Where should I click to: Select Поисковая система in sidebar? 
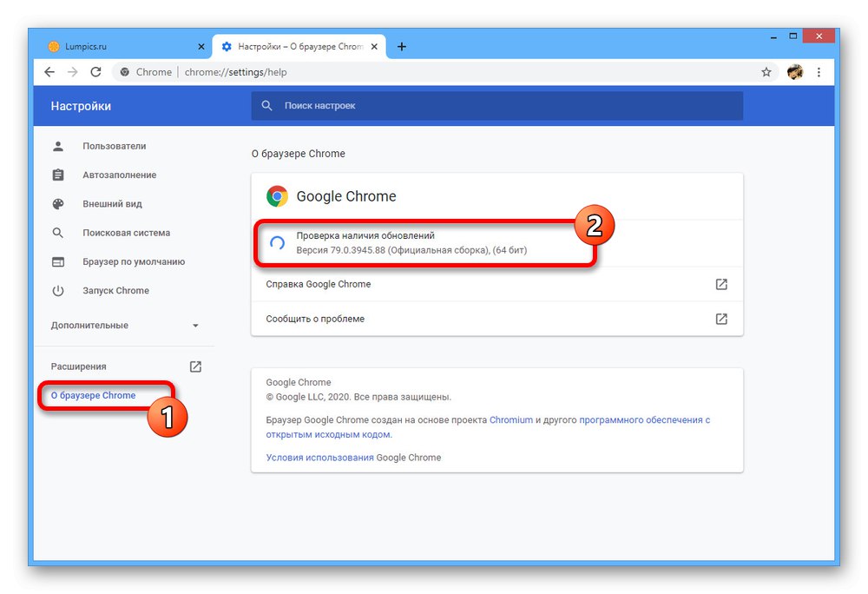pyautogui.click(x=126, y=233)
